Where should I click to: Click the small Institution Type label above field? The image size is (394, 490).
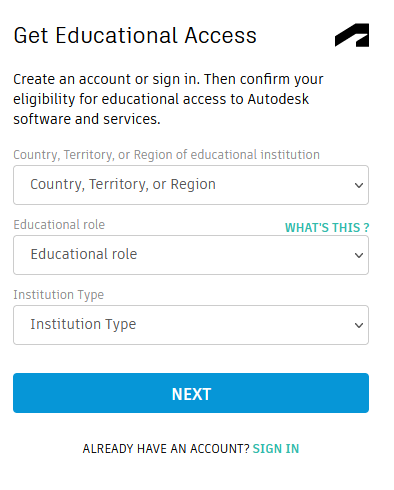(59, 295)
